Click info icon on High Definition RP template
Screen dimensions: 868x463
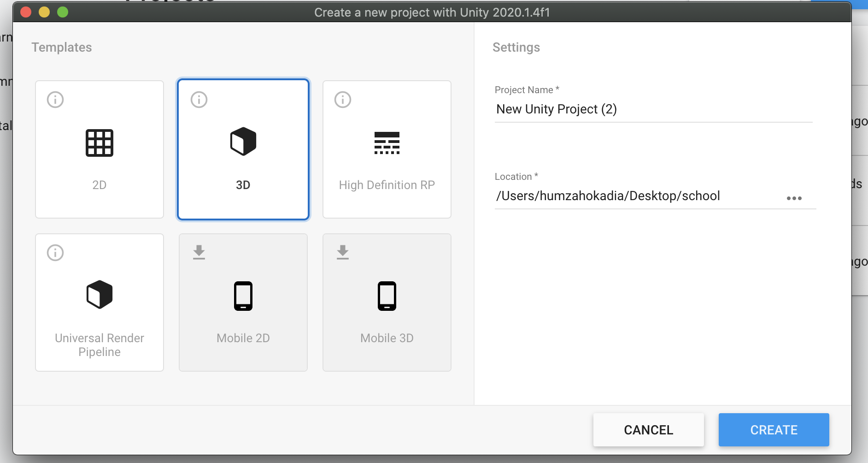coord(343,100)
